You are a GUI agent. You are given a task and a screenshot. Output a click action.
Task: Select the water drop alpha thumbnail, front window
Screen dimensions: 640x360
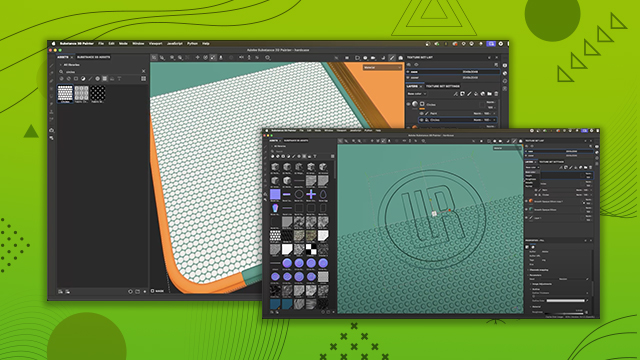(x=323, y=194)
